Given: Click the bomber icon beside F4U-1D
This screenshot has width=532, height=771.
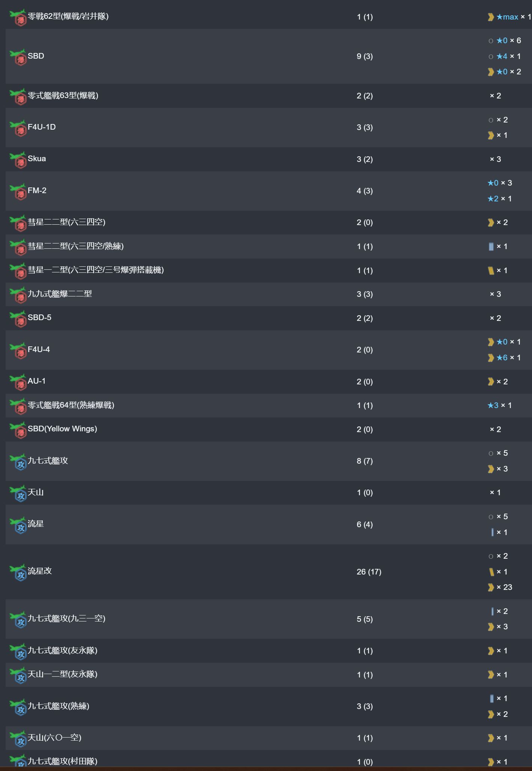Looking at the screenshot, I should click(x=18, y=128).
